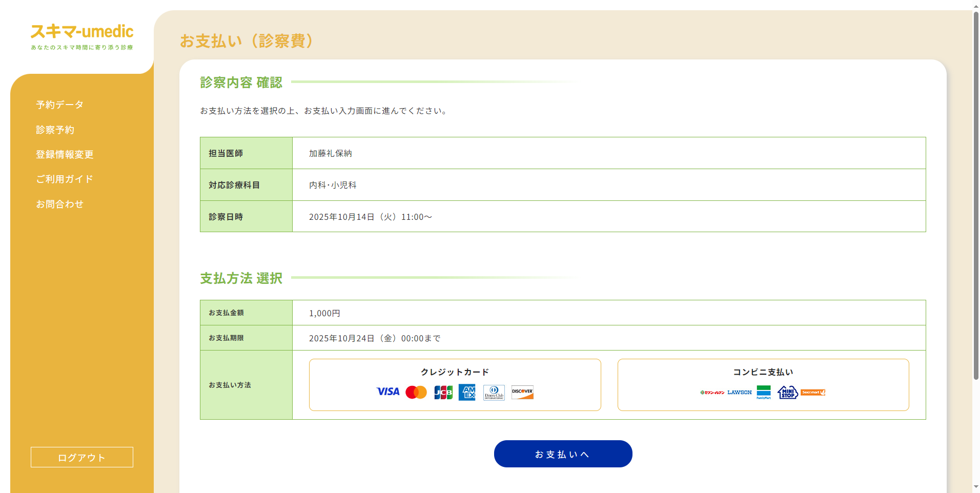Screen dimensions: 980x493
Task: Click the JCB card brand icon
Action: pos(443,392)
